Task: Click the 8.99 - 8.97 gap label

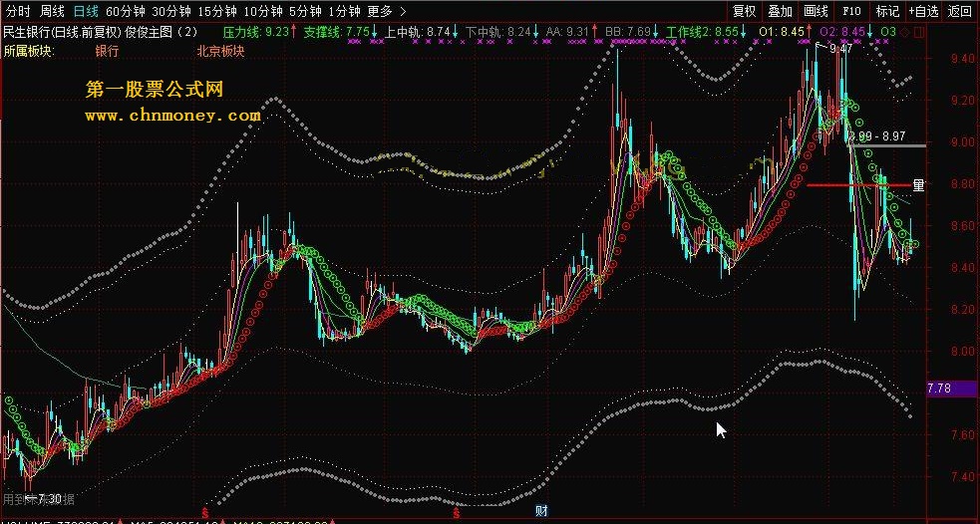Action: 877,135
